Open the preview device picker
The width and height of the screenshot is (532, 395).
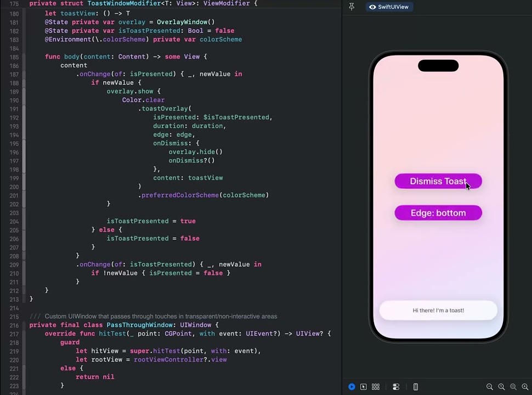[x=415, y=387]
